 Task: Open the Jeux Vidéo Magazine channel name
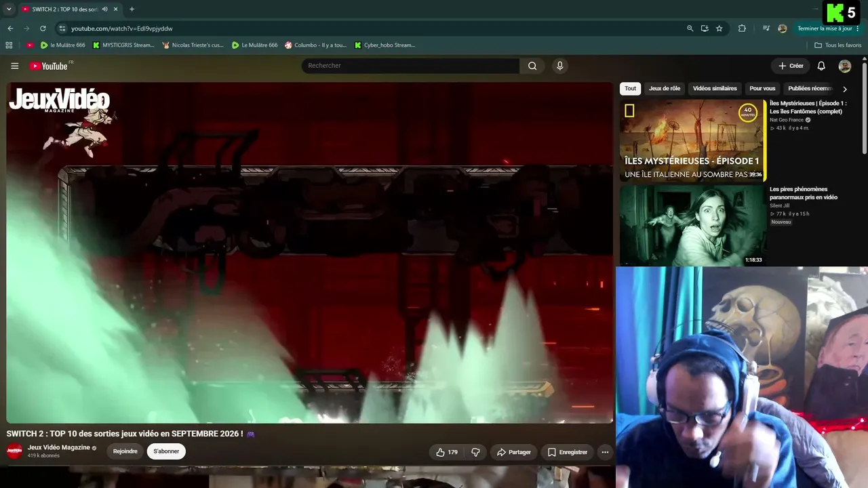click(x=59, y=447)
